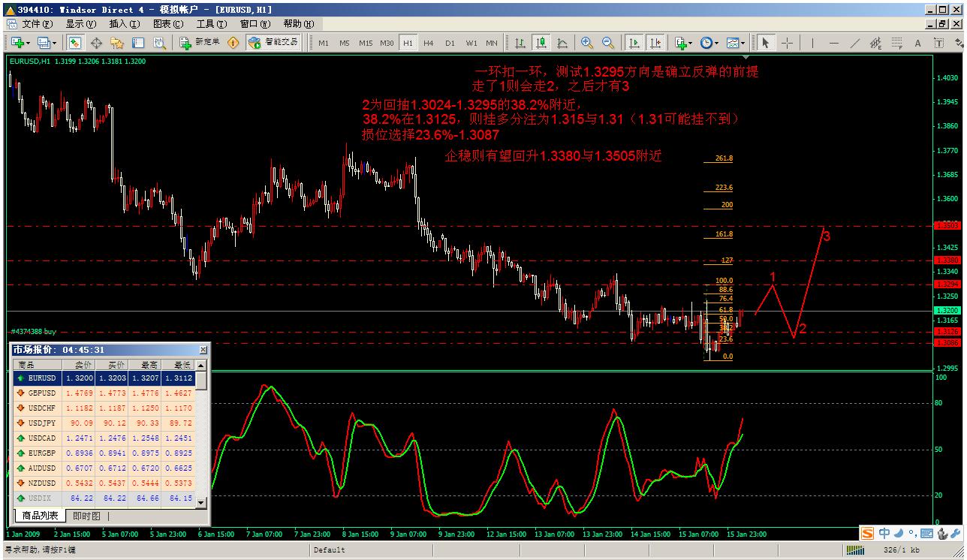Create a new chart window

(x=16, y=43)
